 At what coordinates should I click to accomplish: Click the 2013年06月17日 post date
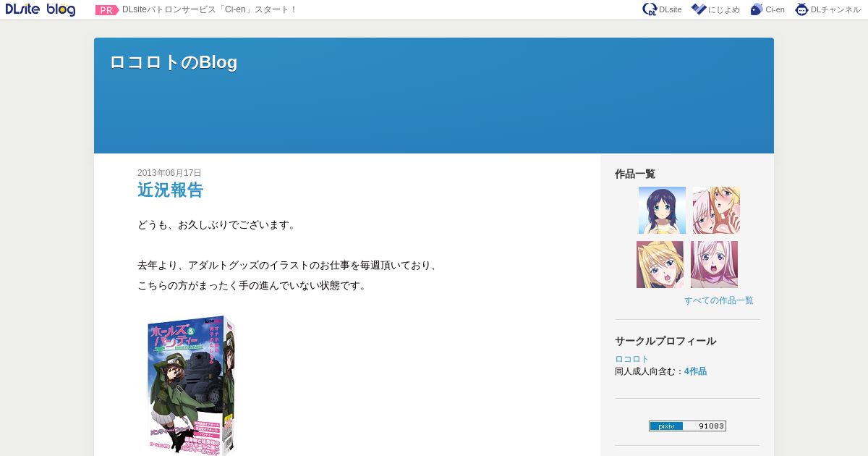(x=169, y=173)
